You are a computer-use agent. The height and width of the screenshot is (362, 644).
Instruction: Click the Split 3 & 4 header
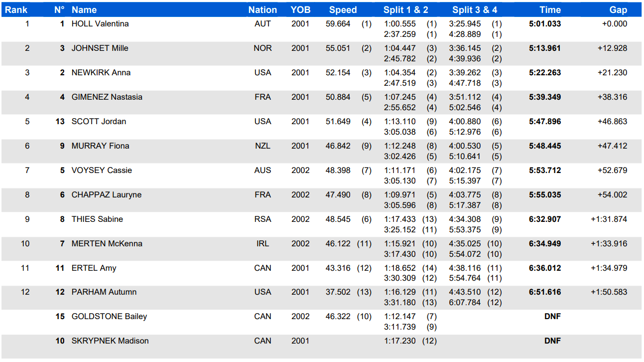pos(474,10)
